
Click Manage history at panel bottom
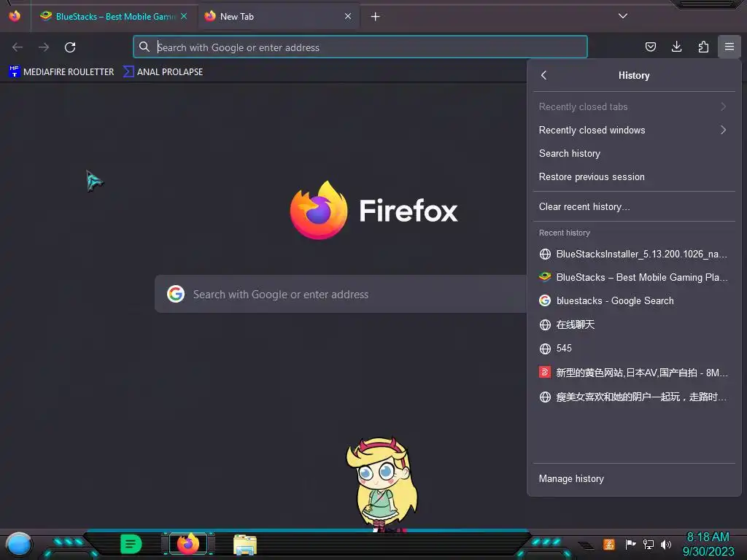(634, 478)
